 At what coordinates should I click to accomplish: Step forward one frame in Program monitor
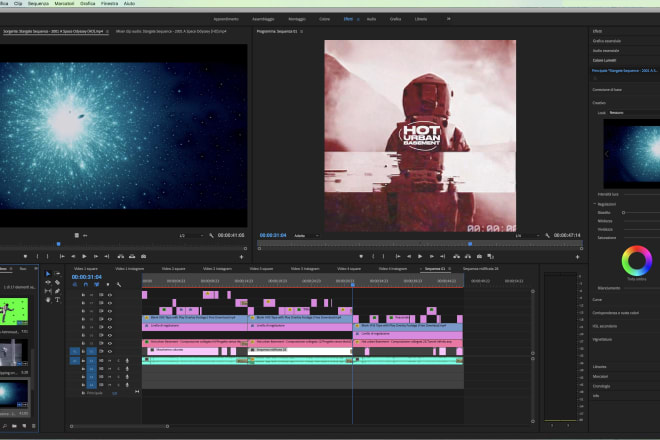click(x=431, y=256)
